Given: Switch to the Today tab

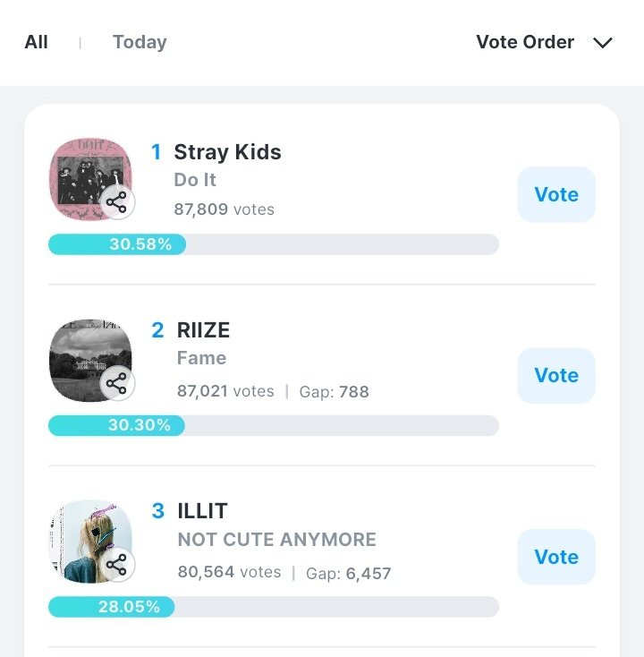Looking at the screenshot, I should (x=140, y=42).
